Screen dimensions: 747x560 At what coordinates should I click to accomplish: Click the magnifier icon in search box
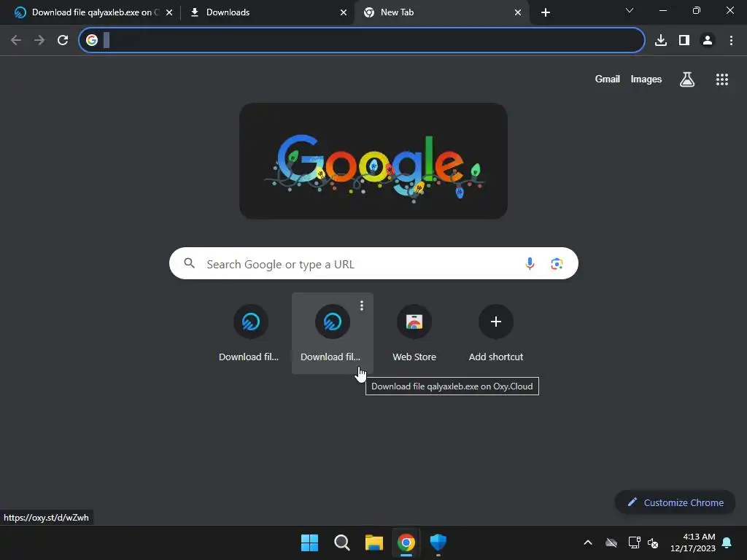(189, 263)
